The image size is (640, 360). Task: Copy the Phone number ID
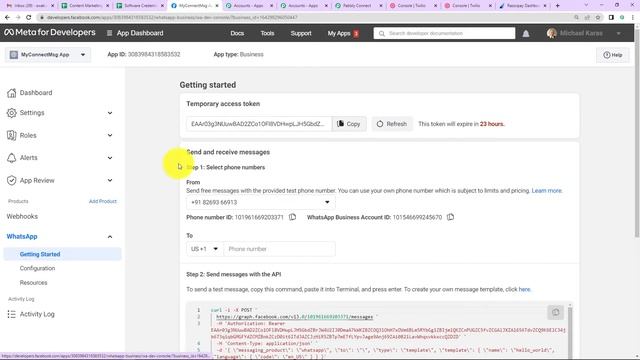pyautogui.click(x=293, y=217)
